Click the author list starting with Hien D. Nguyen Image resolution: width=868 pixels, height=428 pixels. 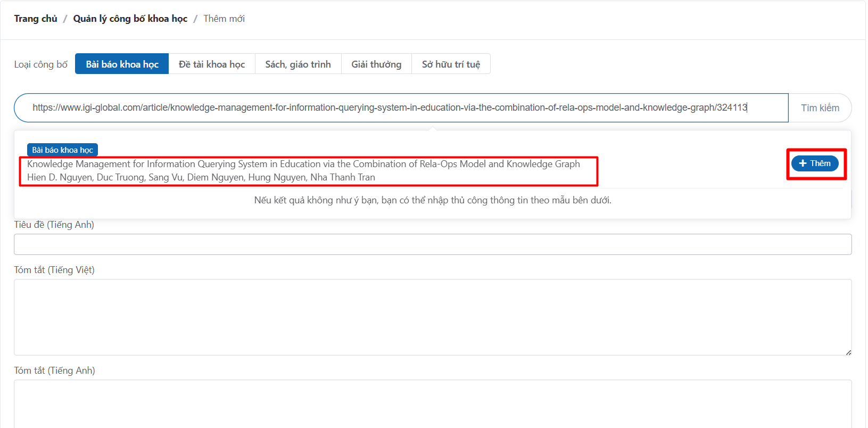click(x=201, y=177)
